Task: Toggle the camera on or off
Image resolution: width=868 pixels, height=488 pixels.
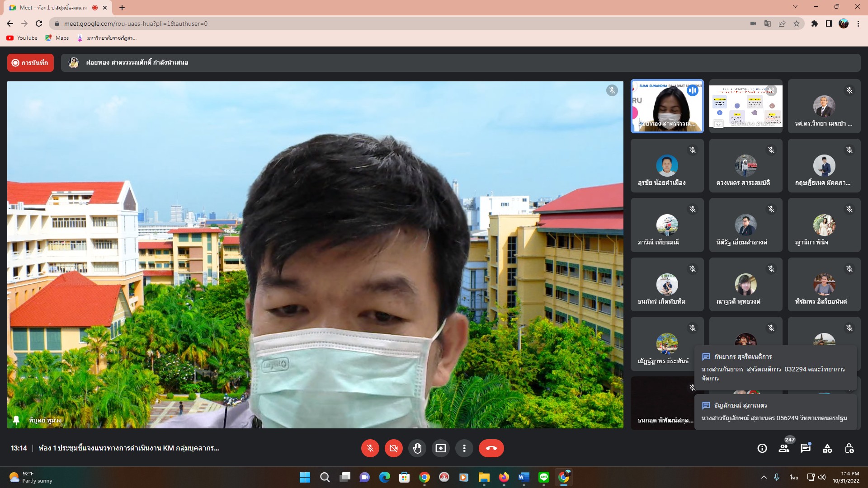Action: point(393,448)
